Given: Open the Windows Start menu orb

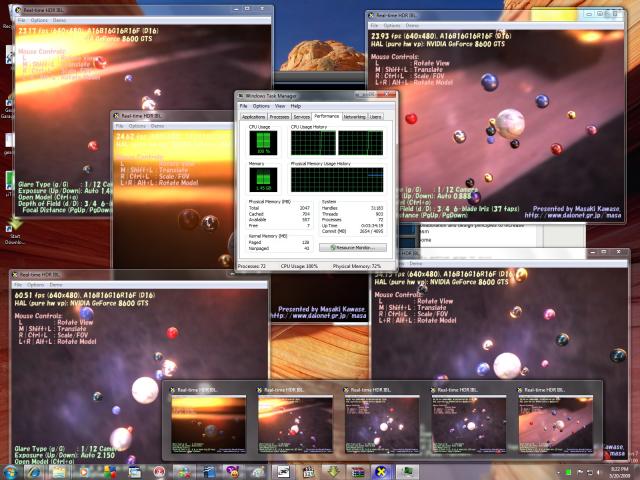Looking at the screenshot, I should [x=10, y=470].
